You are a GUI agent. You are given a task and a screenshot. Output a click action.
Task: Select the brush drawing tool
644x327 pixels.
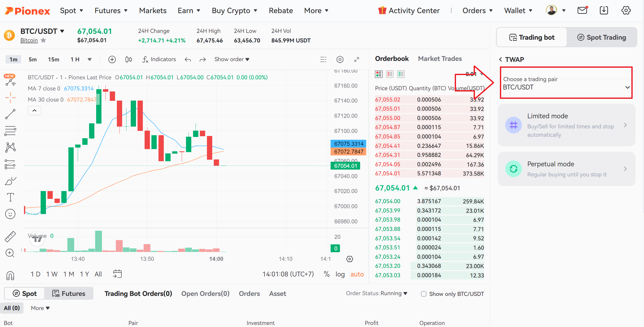point(10,181)
